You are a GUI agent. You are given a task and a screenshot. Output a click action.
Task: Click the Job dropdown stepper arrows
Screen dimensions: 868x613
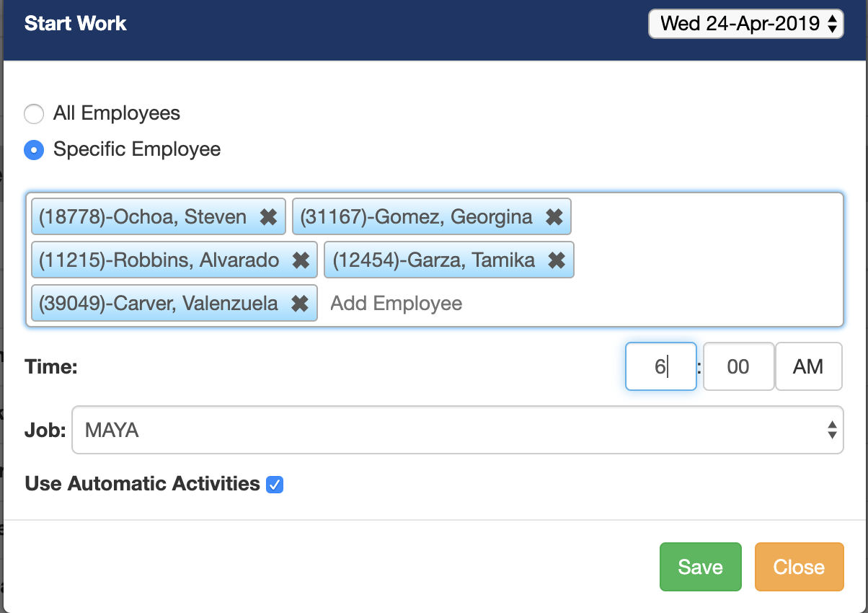coord(833,430)
